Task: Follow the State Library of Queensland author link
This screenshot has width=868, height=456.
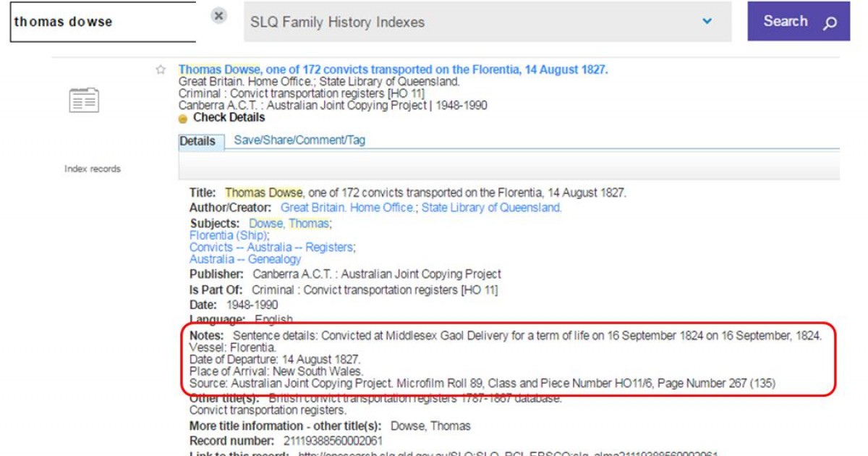Action: pyautogui.click(x=491, y=208)
